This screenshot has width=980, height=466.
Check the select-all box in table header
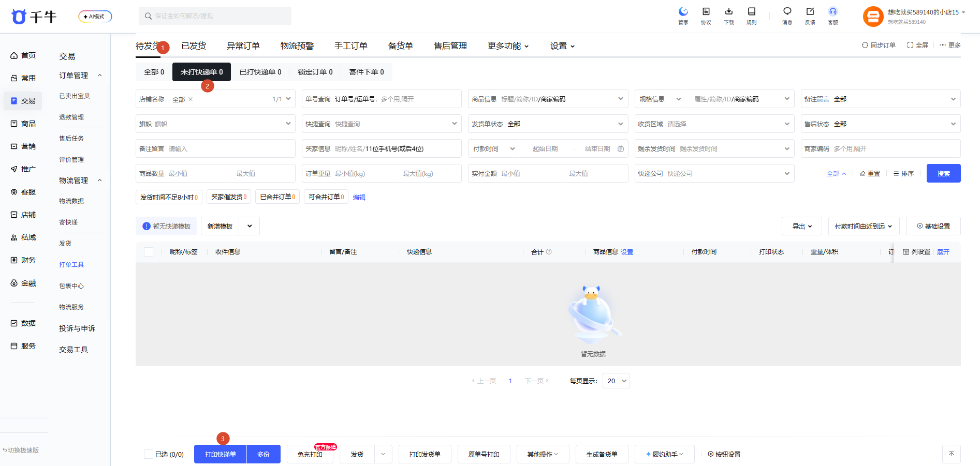pyautogui.click(x=149, y=252)
